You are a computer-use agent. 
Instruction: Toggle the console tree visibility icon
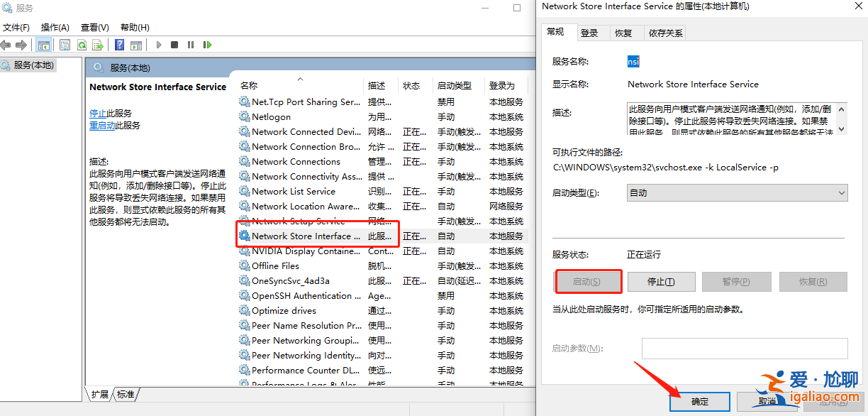coord(45,45)
